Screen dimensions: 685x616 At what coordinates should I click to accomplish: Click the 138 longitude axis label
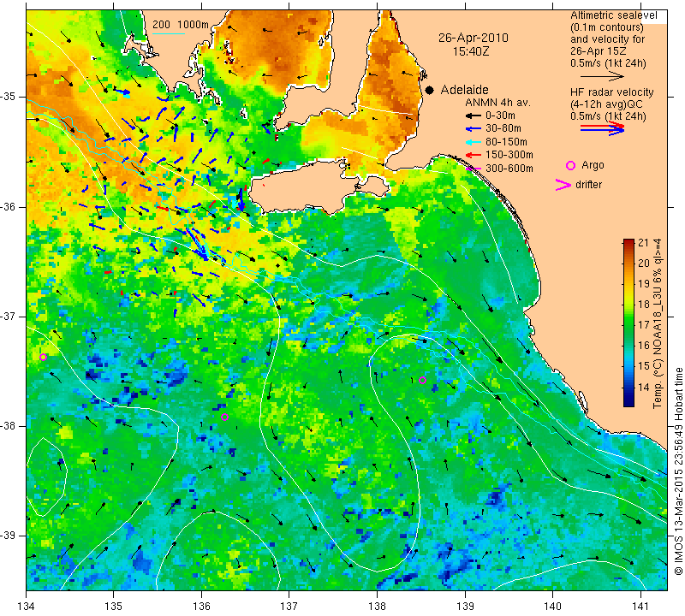click(377, 607)
